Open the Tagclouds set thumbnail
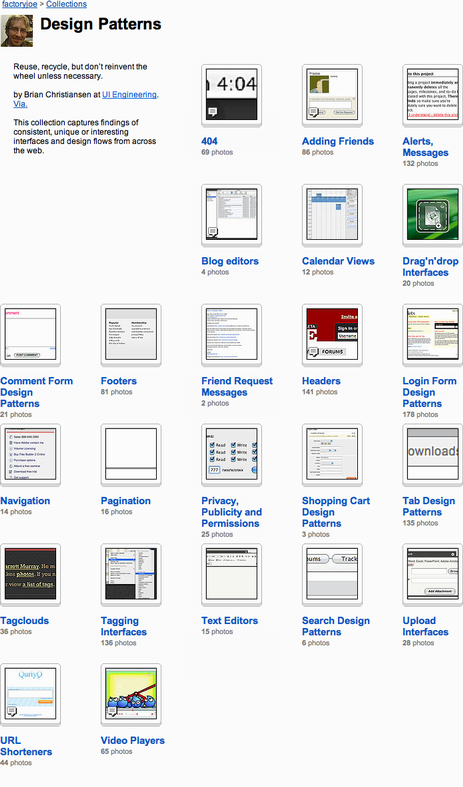This screenshot has width=463, height=787. click(x=30, y=574)
